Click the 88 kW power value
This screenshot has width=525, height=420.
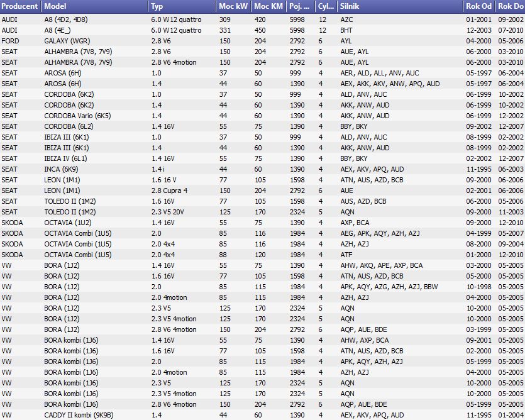pyautogui.click(x=223, y=255)
